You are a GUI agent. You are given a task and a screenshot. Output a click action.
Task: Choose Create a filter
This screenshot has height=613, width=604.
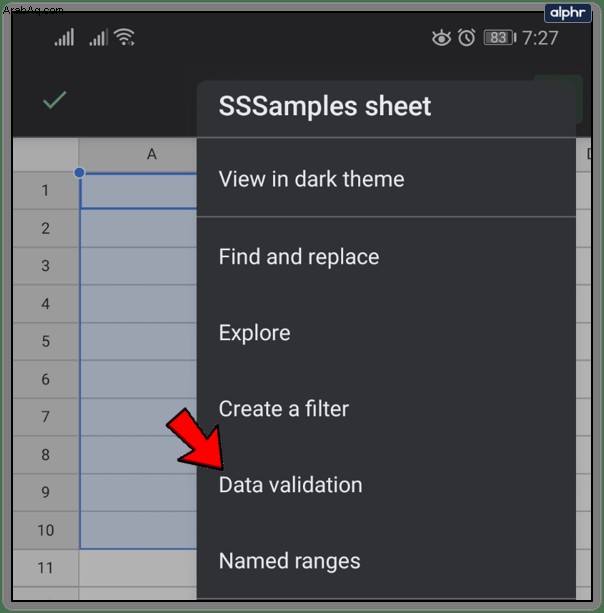(284, 409)
